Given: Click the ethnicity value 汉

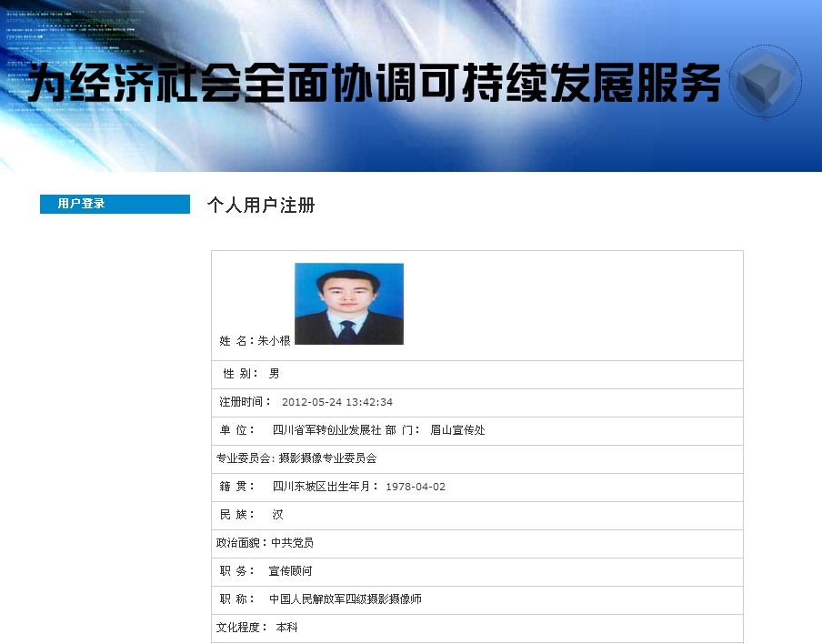Looking at the screenshot, I should [x=277, y=515].
